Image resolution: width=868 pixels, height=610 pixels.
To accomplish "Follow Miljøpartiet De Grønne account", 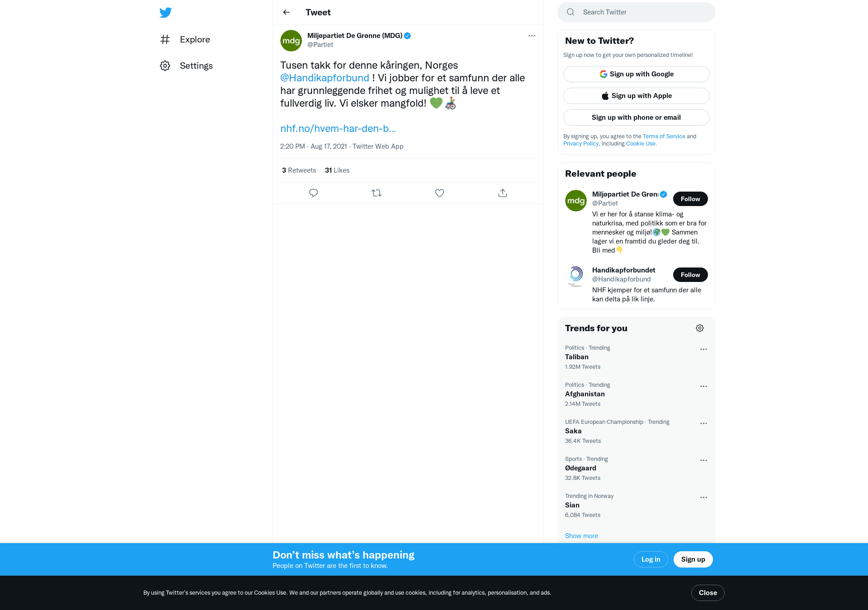I will coord(690,199).
